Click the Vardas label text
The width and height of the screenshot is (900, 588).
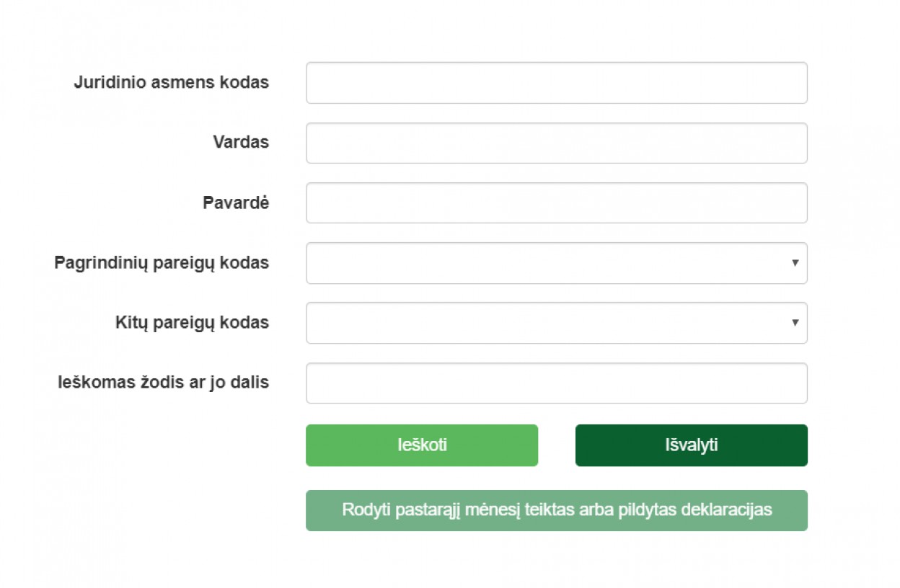pyautogui.click(x=241, y=143)
